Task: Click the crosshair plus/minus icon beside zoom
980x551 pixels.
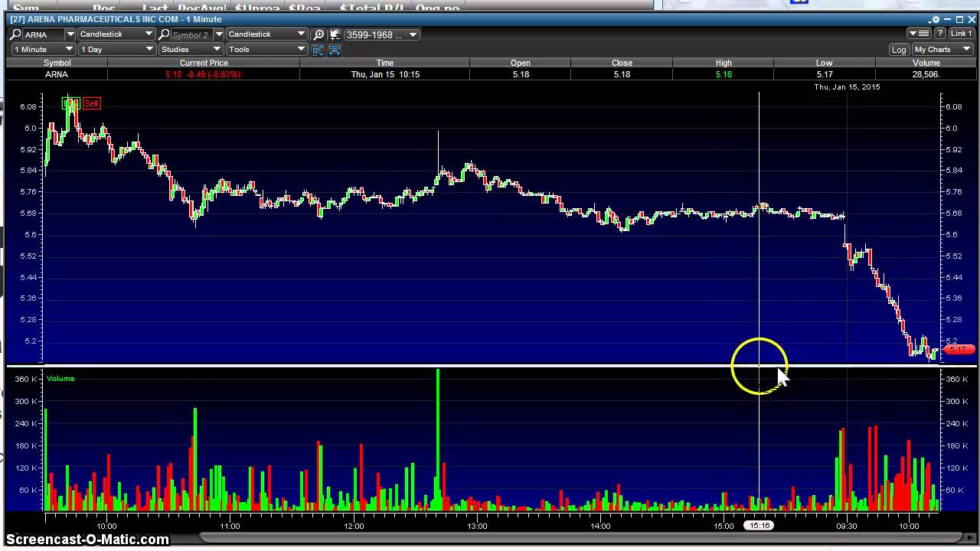Action: pyautogui.click(x=336, y=34)
